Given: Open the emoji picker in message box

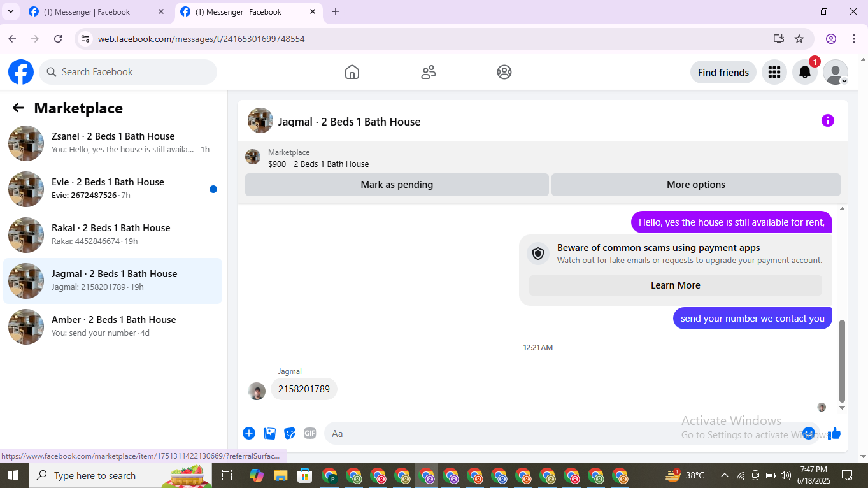Looking at the screenshot, I should coord(809,433).
